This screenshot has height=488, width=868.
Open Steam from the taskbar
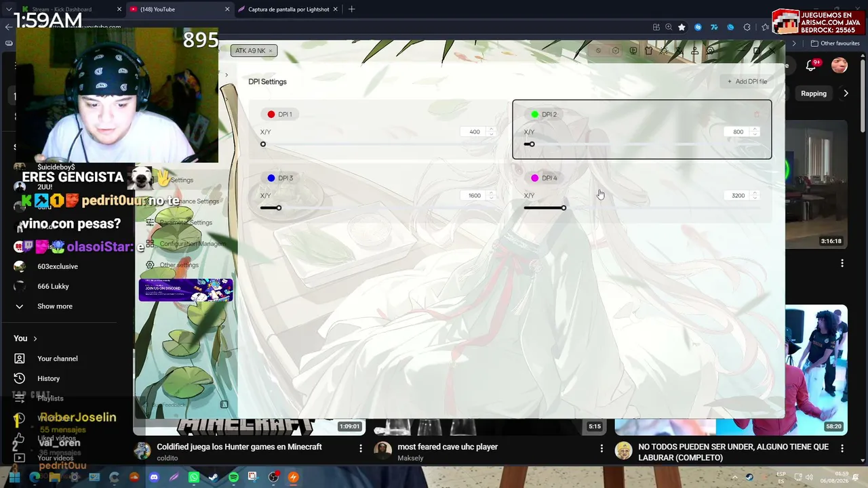coord(214,478)
